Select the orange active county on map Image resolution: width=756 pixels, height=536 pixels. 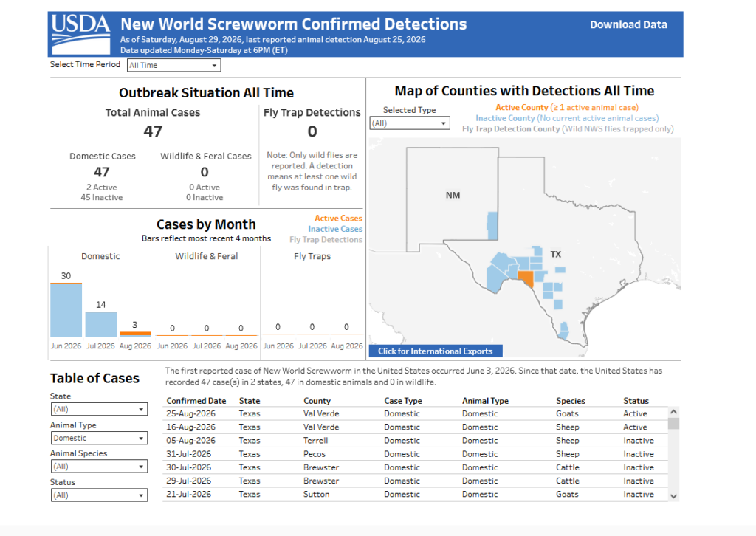(526, 278)
